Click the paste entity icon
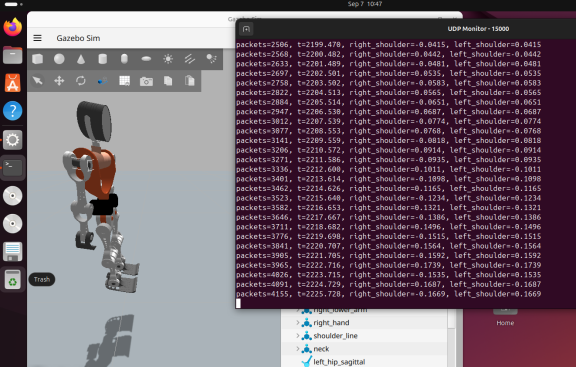577x368 pixels. (x=190, y=81)
